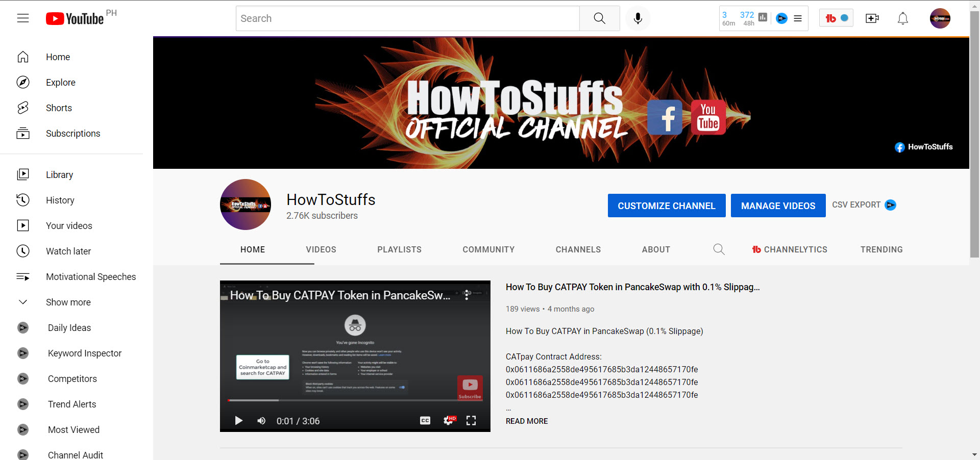
Task: Click the Facebook icon in the banner
Action: [x=665, y=117]
